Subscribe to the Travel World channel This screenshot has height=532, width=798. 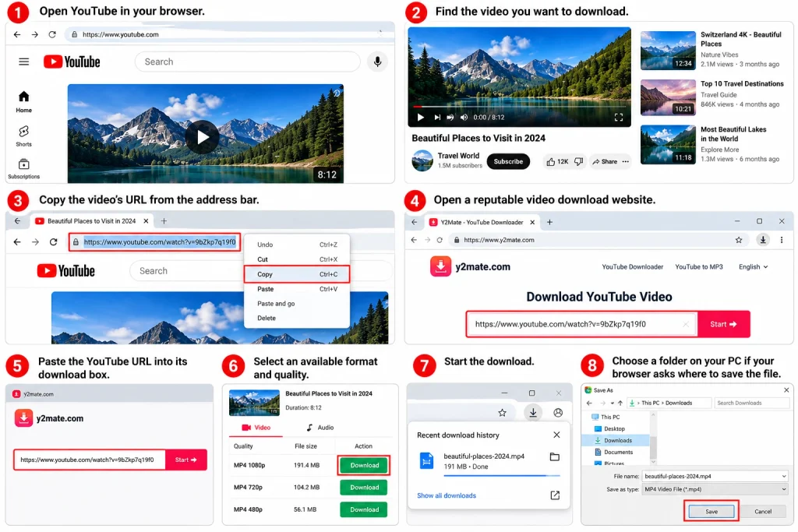[508, 162]
